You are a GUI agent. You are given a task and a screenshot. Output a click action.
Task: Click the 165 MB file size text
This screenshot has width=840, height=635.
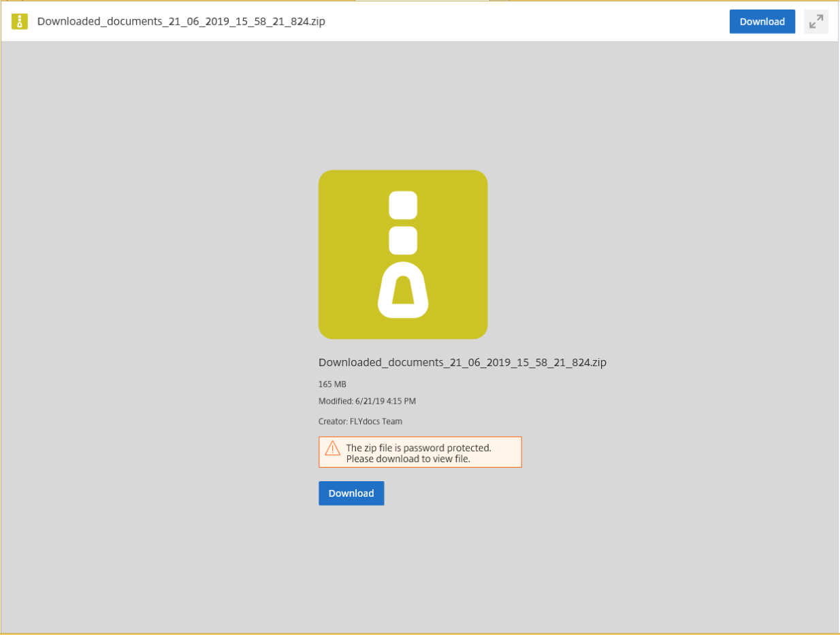coord(332,385)
